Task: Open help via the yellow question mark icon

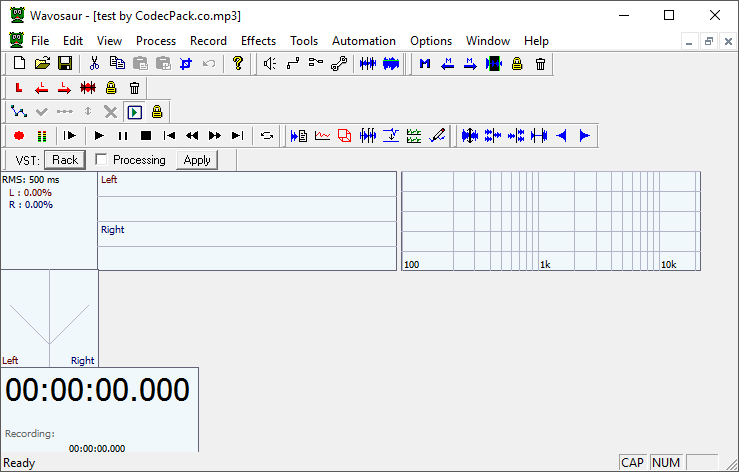Action: click(238, 63)
